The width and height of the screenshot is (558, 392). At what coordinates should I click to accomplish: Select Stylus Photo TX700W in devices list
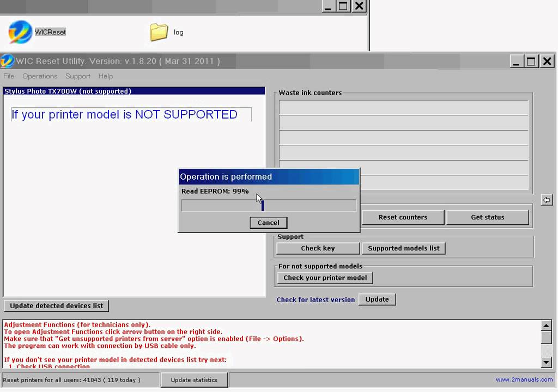click(x=134, y=91)
